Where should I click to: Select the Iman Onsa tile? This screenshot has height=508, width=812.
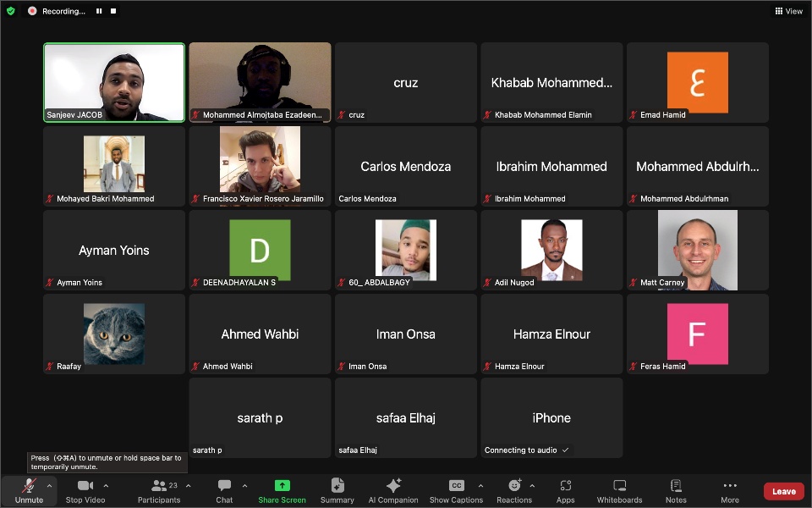point(405,334)
